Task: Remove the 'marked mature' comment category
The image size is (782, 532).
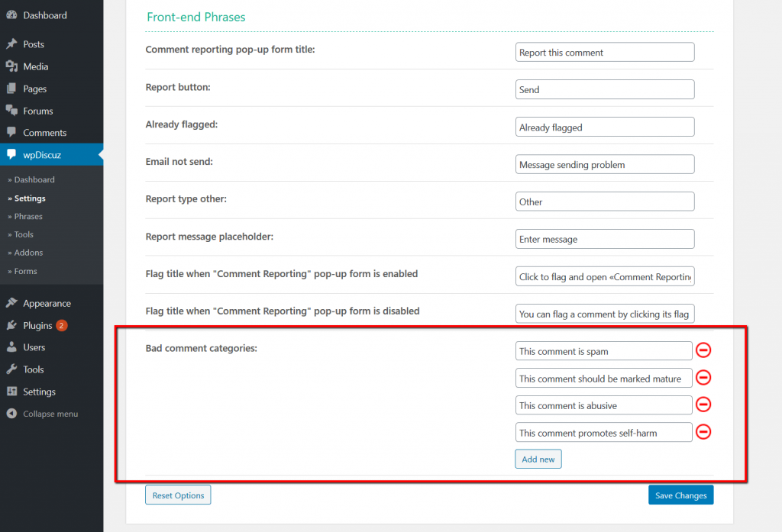Action: point(703,377)
